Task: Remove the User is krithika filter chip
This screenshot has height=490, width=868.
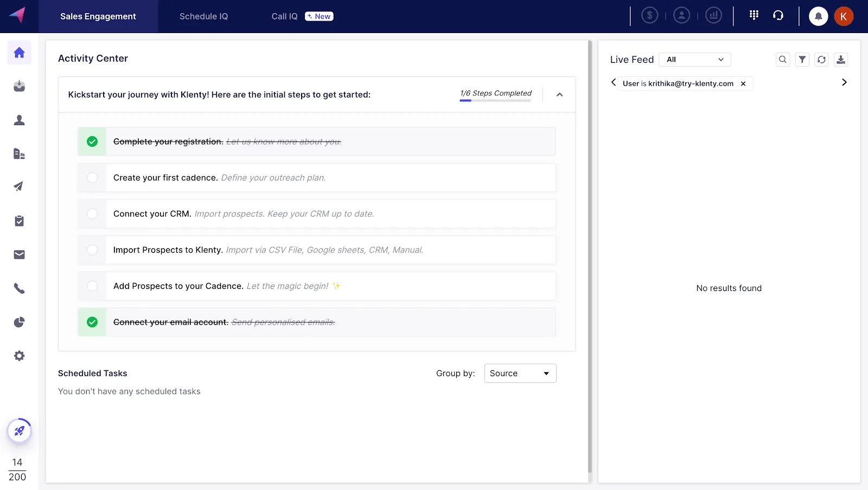Action: click(743, 83)
